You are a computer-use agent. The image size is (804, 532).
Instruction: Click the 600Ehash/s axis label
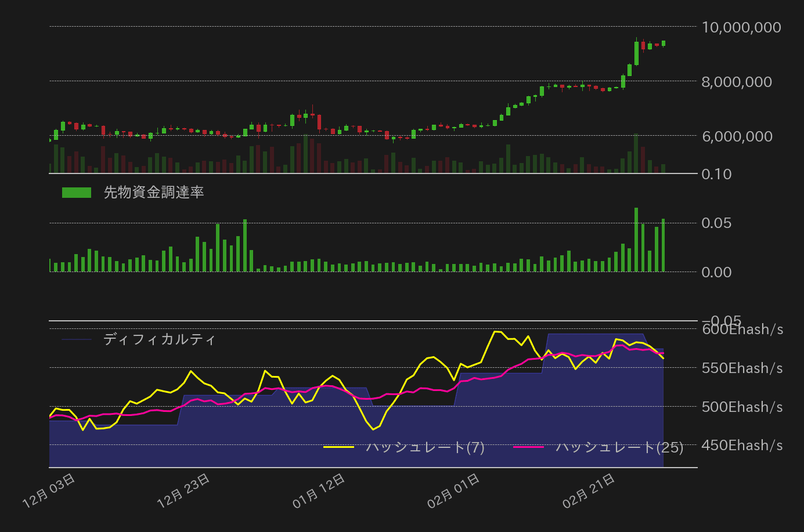pyautogui.click(x=742, y=330)
